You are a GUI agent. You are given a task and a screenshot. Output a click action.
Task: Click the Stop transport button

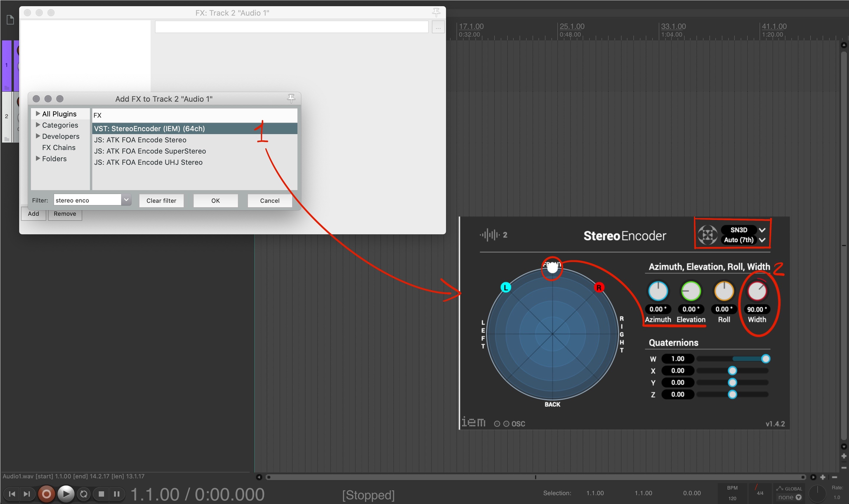[x=101, y=494]
